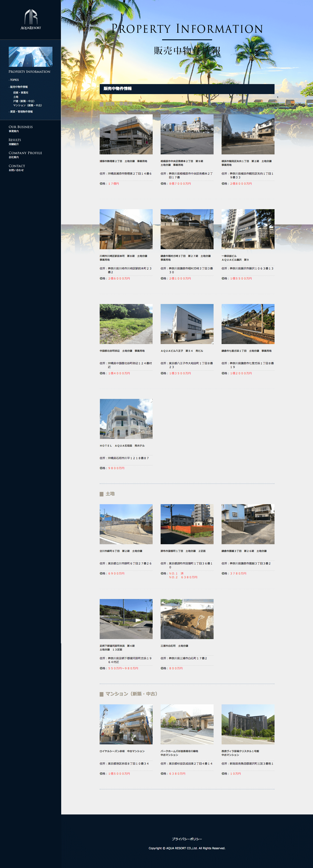
Task: Click the HOTEL AQUA石垣島 property photo
Action: [126, 419]
